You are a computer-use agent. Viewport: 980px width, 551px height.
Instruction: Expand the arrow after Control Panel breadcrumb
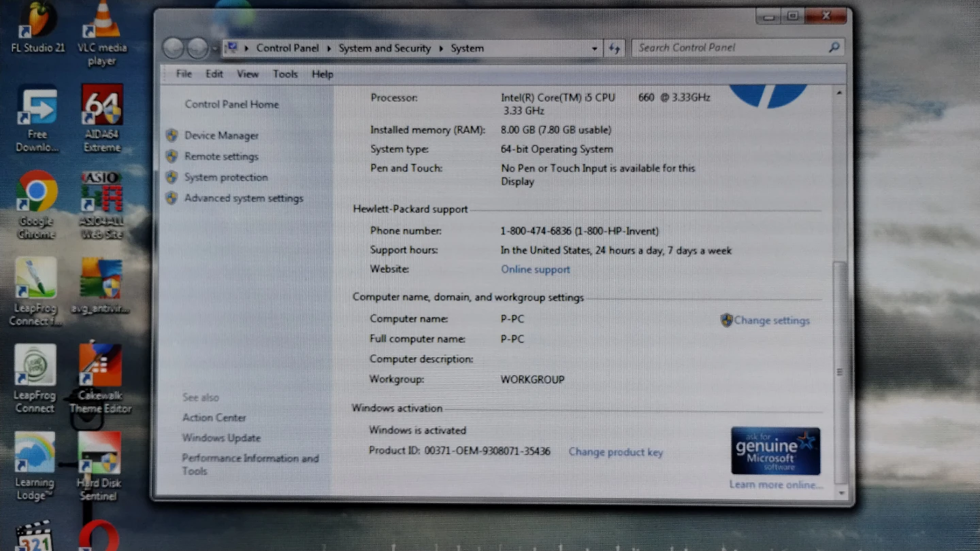coord(329,48)
